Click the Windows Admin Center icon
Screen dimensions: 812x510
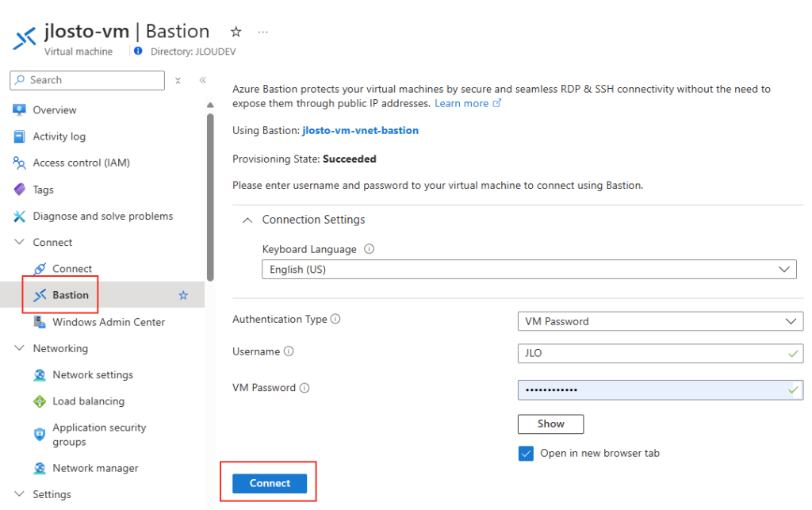coord(40,321)
